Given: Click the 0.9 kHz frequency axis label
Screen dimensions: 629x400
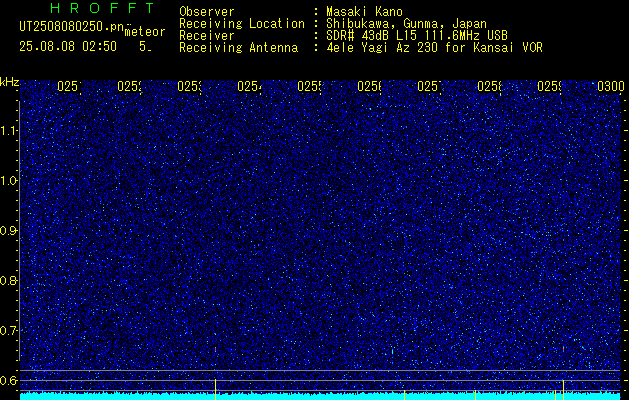Looking at the screenshot, I should point(8,230).
